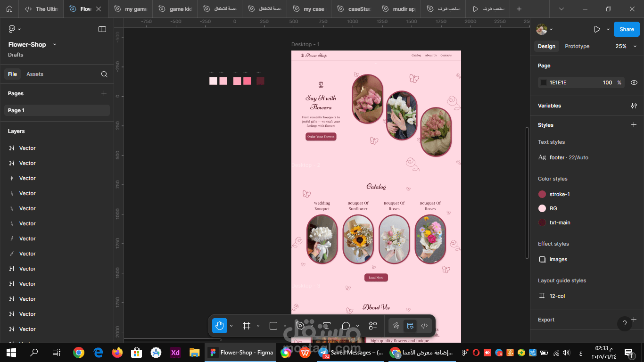
Task: Expand the Rectangle shape tools chevron
Action: [285, 326]
